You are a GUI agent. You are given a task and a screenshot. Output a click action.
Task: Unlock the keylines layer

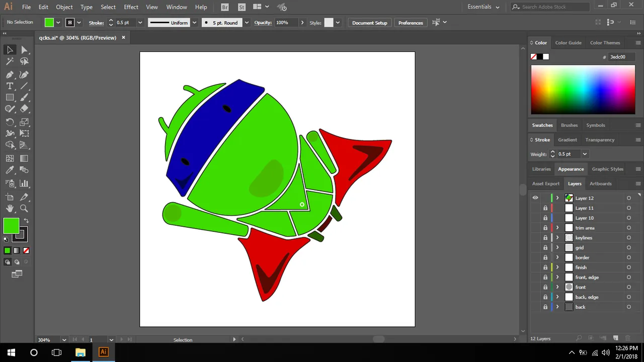(x=545, y=238)
